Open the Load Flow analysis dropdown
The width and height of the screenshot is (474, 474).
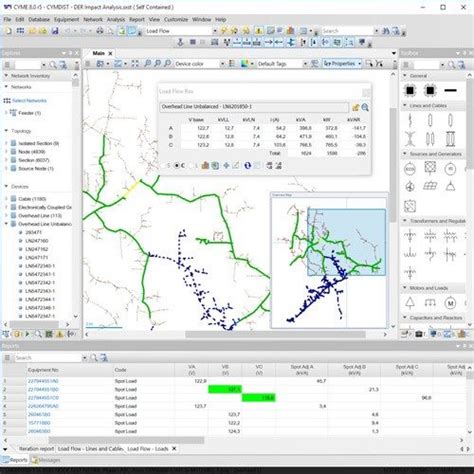point(215,31)
